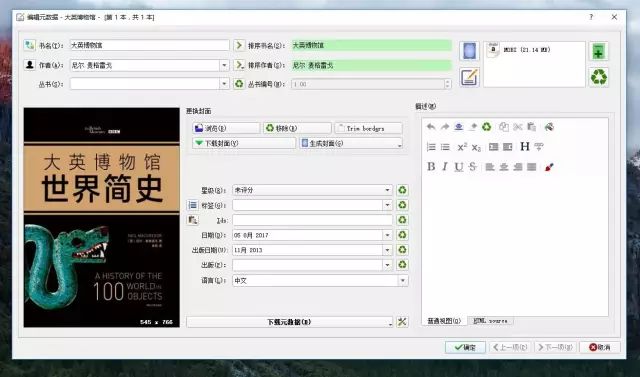640x377 pixels.
Task: Open the metadata download configuration tools icon
Action: (402, 322)
